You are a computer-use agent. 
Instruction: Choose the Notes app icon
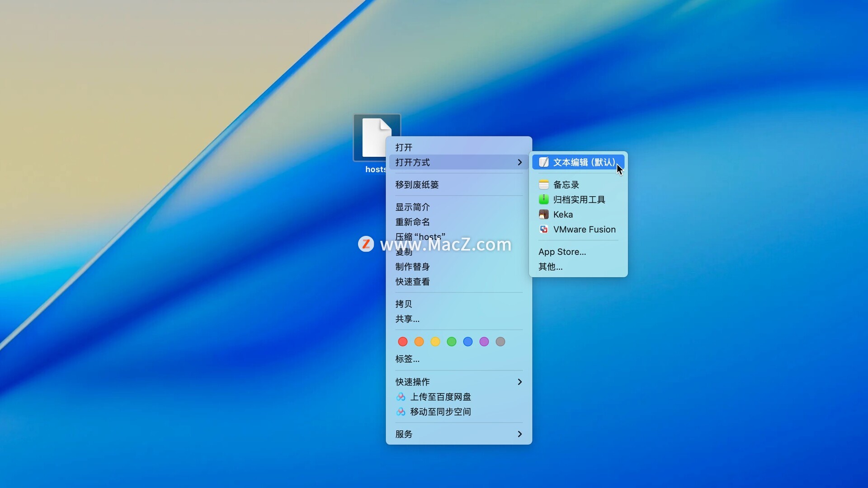point(544,184)
